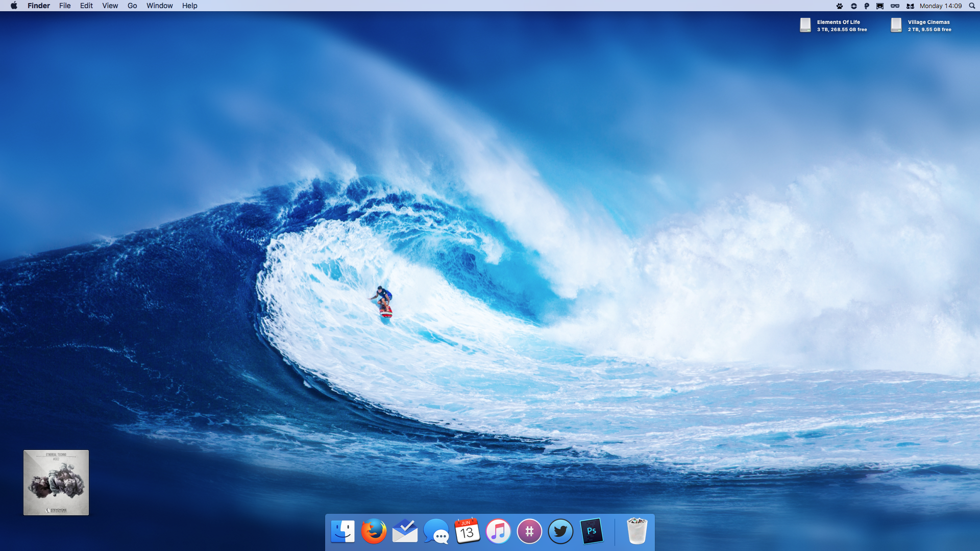Launch iTunes from the Dock
This screenshot has height=551, width=980.
coord(498,531)
